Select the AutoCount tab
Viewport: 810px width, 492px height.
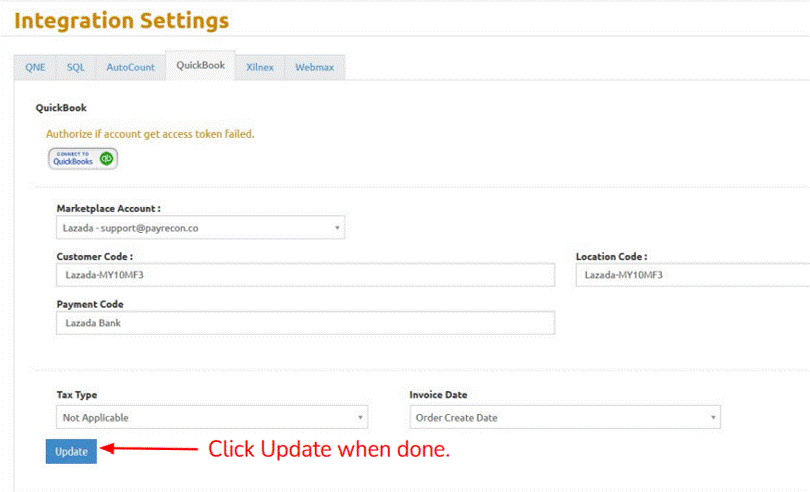click(x=130, y=67)
